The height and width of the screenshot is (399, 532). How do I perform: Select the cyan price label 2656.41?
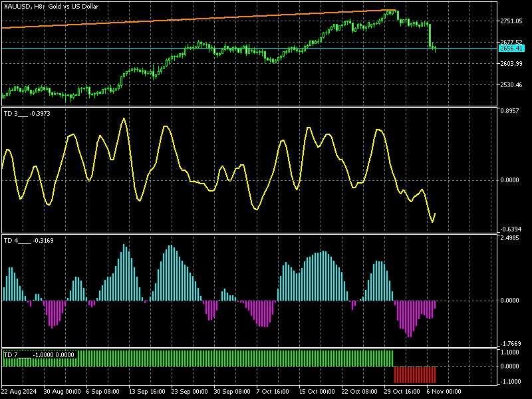511,48
